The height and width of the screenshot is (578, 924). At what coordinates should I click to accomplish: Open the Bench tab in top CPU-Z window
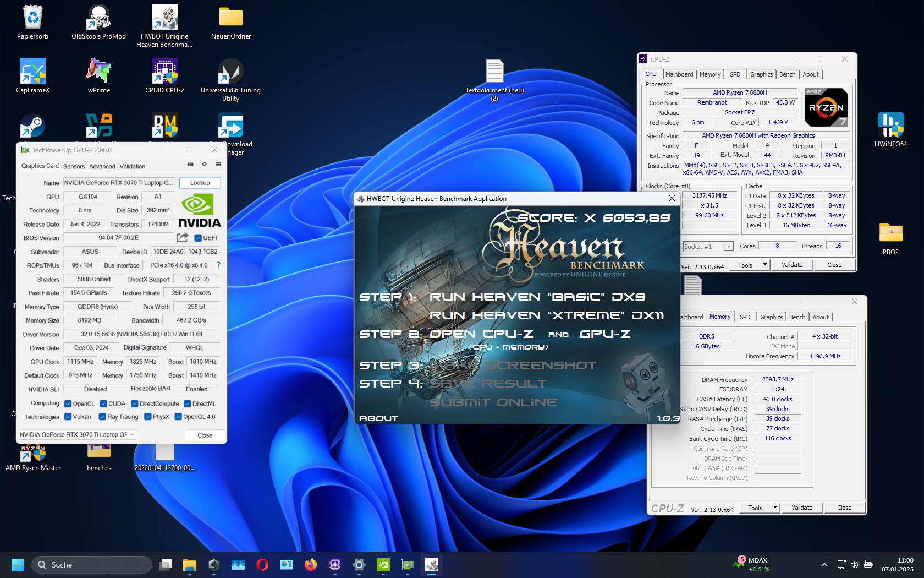coord(787,74)
